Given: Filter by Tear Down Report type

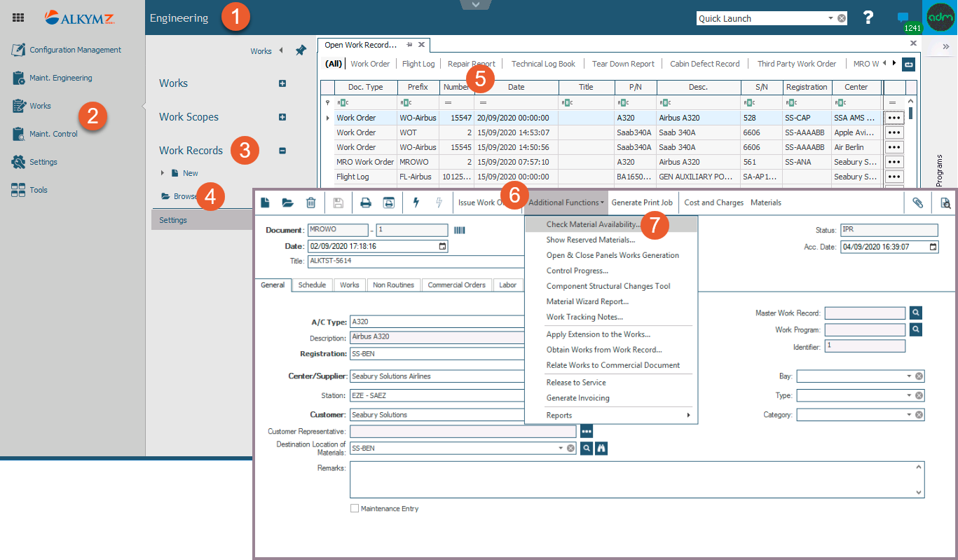Looking at the screenshot, I should [x=623, y=64].
